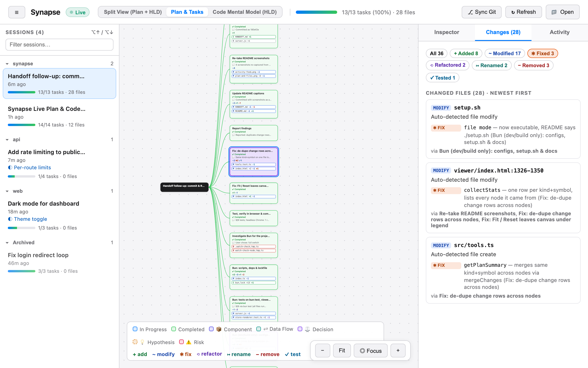
Task: Open Fix login redirect loop session
Action: [x=59, y=263]
